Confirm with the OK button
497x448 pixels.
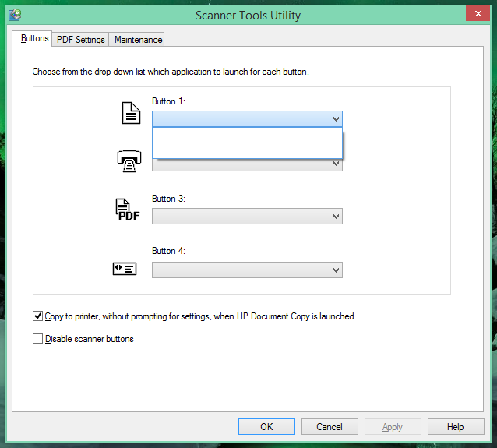pyautogui.click(x=266, y=426)
